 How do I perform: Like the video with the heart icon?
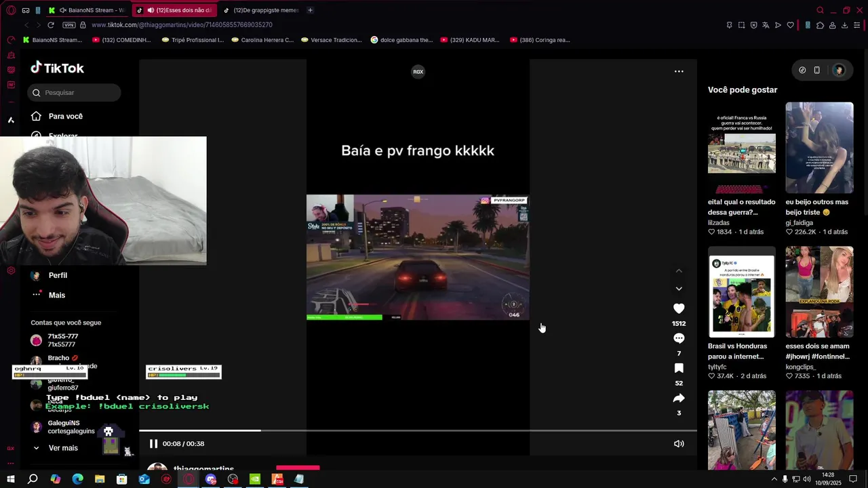point(679,308)
